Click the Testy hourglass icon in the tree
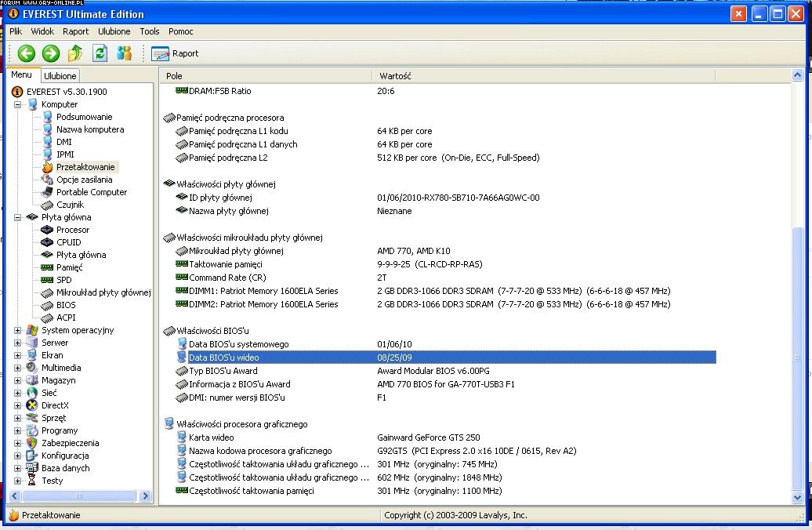The height and width of the screenshot is (530, 812). point(32,481)
